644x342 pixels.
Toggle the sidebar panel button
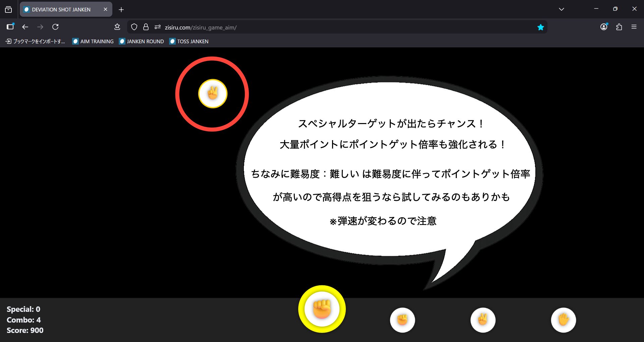pos(10,27)
